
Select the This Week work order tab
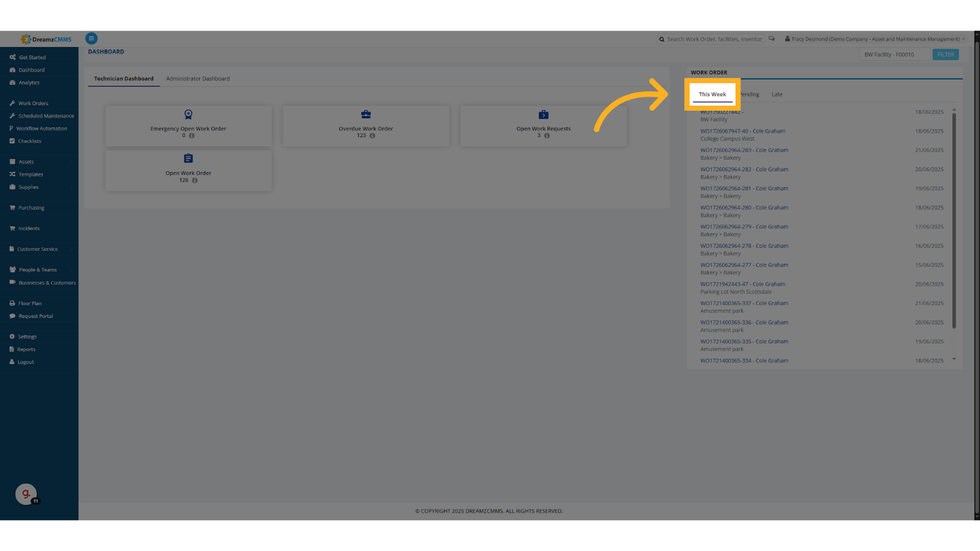[712, 94]
